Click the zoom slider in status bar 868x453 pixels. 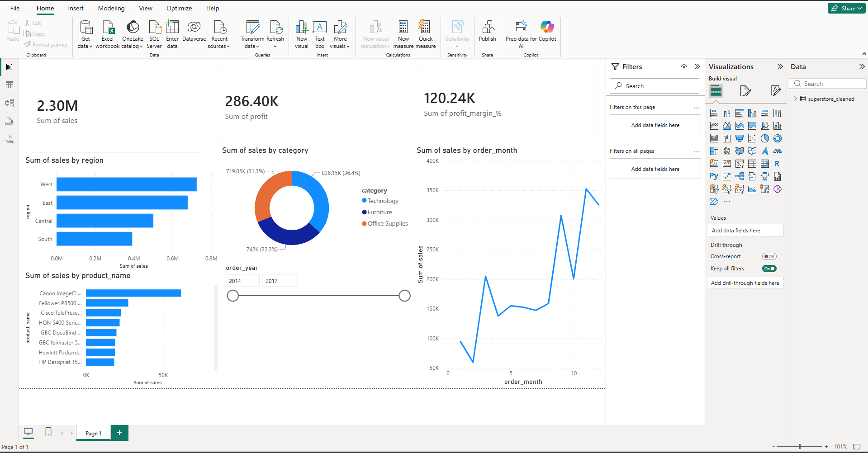(x=800, y=446)
